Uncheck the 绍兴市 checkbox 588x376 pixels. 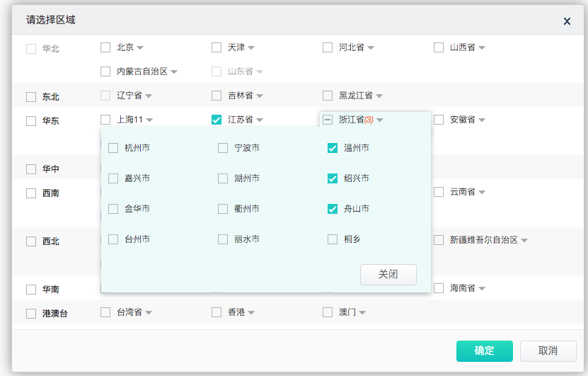tap(333, 178)
